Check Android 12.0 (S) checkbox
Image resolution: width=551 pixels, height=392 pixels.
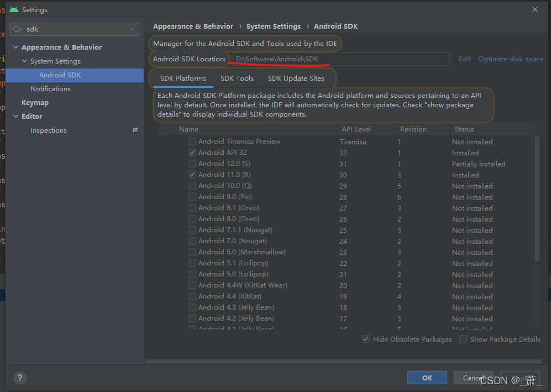[192, 164]
